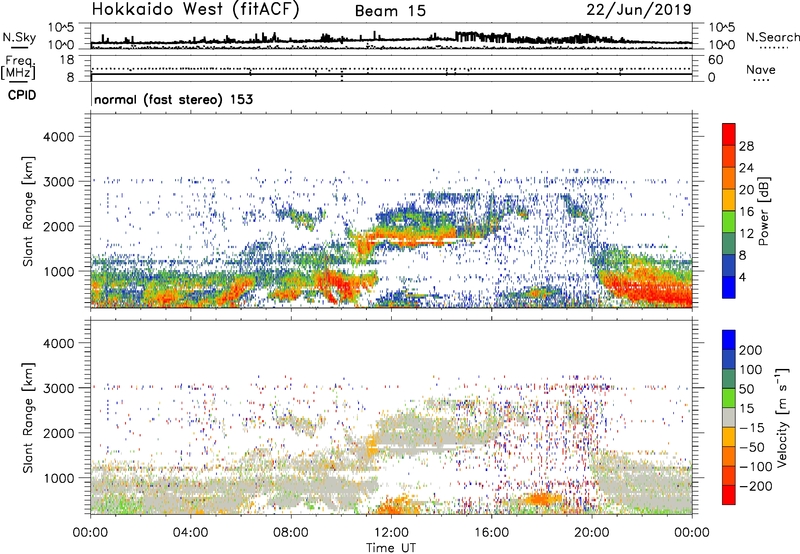Screen dimensions: 800x554
Task: Click the "16:00" time axis label
Action: click(x=491, y=533)
